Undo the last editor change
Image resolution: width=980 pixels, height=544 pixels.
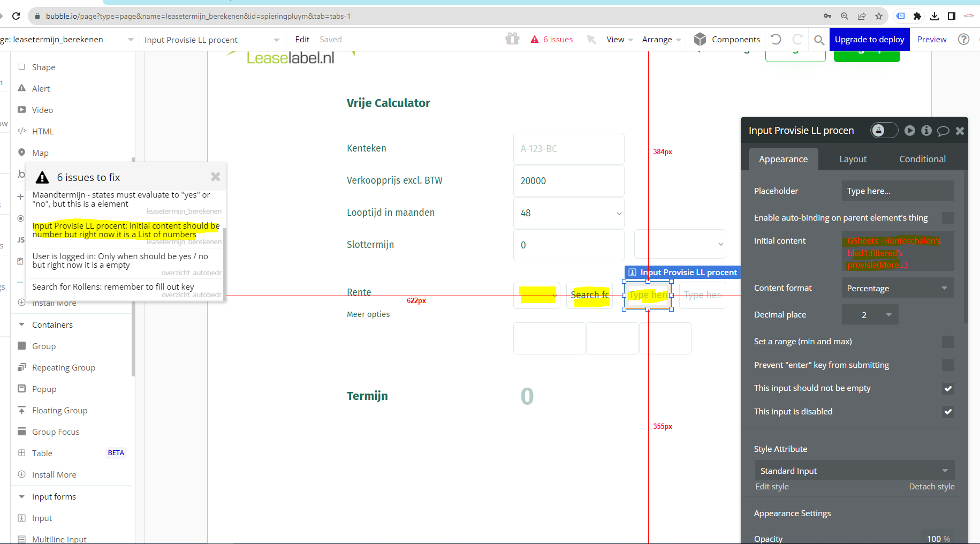pos(776,39)
